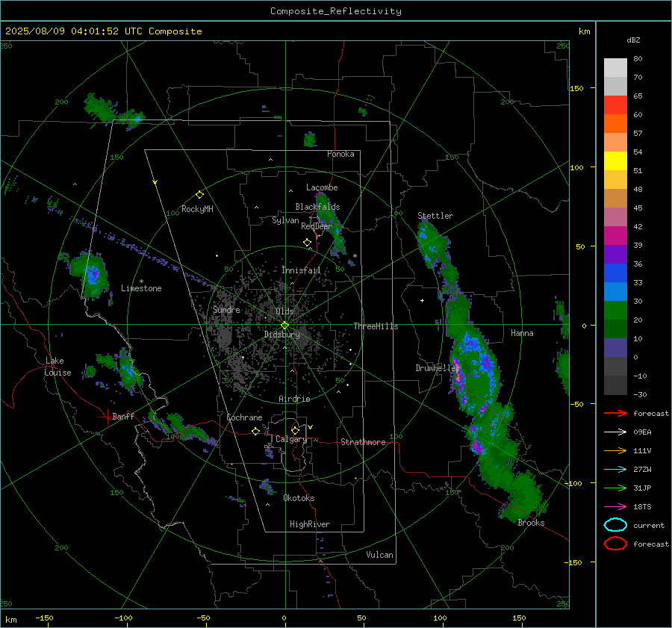Click the Lake Louise label

pos(58,367)
